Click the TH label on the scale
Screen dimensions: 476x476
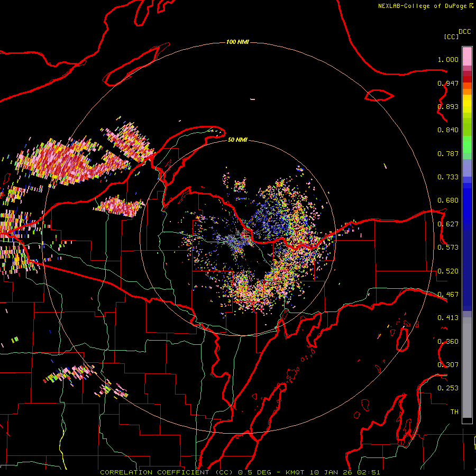point(454,412)
